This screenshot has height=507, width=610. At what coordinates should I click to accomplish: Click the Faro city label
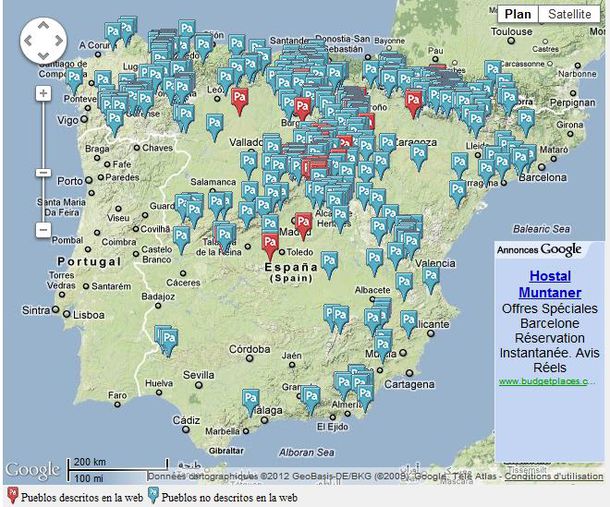(x=117, y=395)
